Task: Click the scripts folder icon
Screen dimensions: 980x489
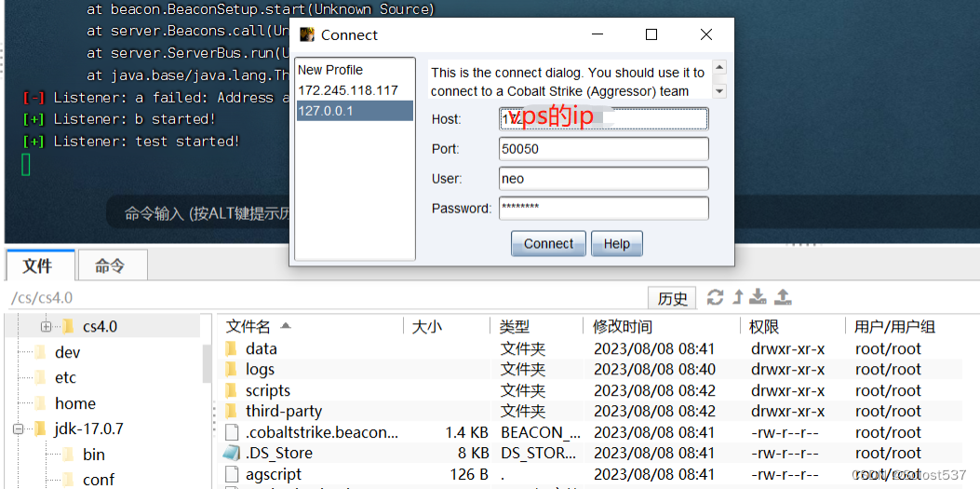Action: point(231,391)
